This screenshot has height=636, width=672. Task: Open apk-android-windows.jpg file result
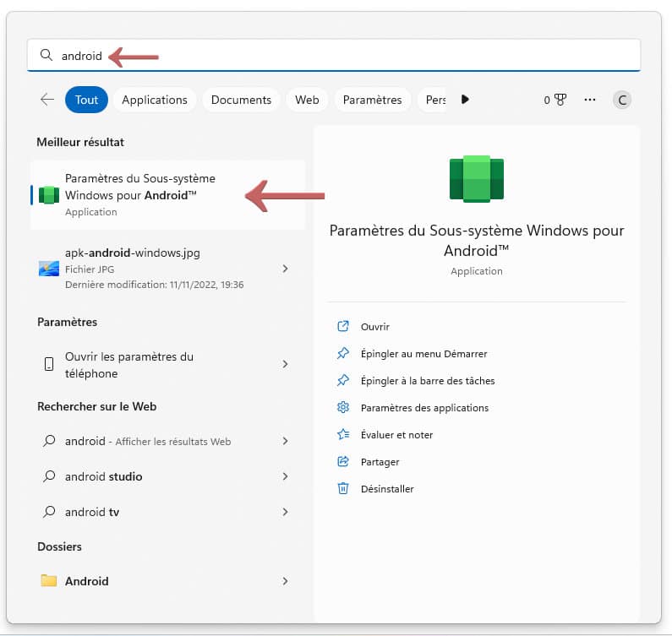coord(168,269)
